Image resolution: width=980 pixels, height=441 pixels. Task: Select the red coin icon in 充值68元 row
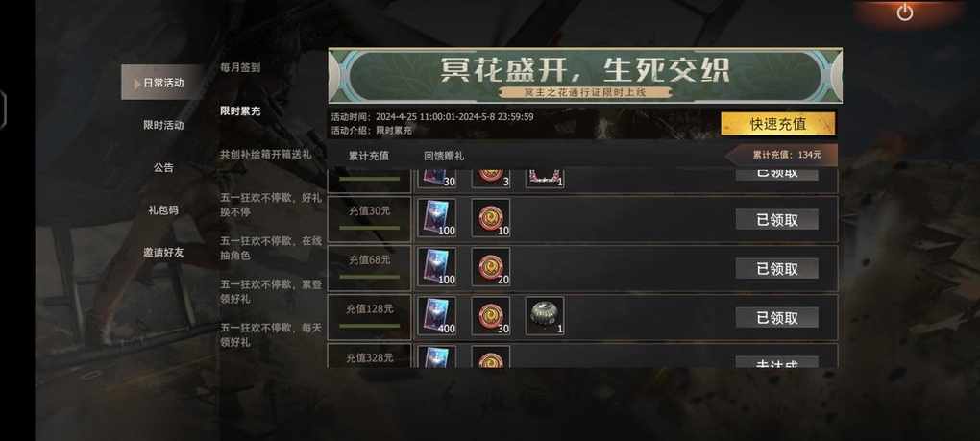(491, 267)
